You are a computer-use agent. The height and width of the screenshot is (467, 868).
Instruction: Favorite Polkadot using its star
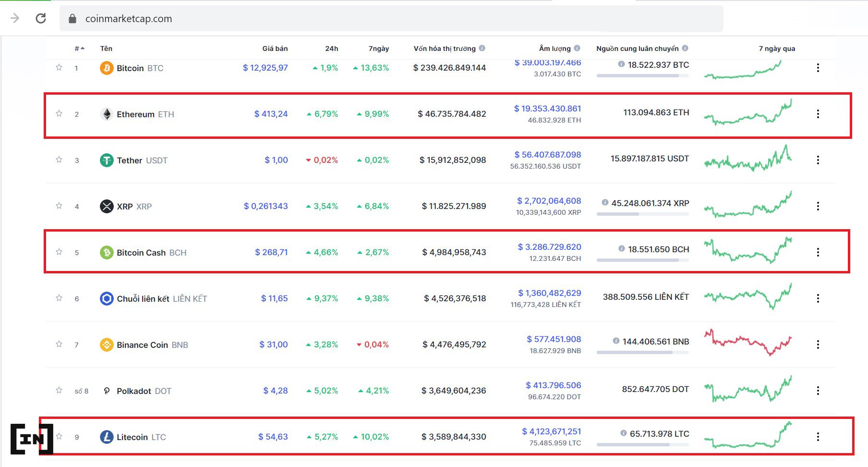[59, 390]
